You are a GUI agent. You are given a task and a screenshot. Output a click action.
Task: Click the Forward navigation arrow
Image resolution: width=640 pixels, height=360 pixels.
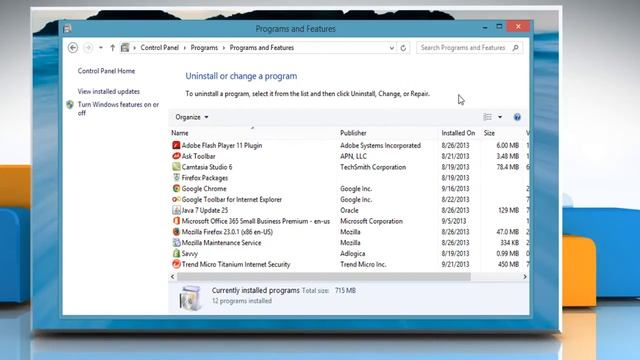(x=88, y=48)
